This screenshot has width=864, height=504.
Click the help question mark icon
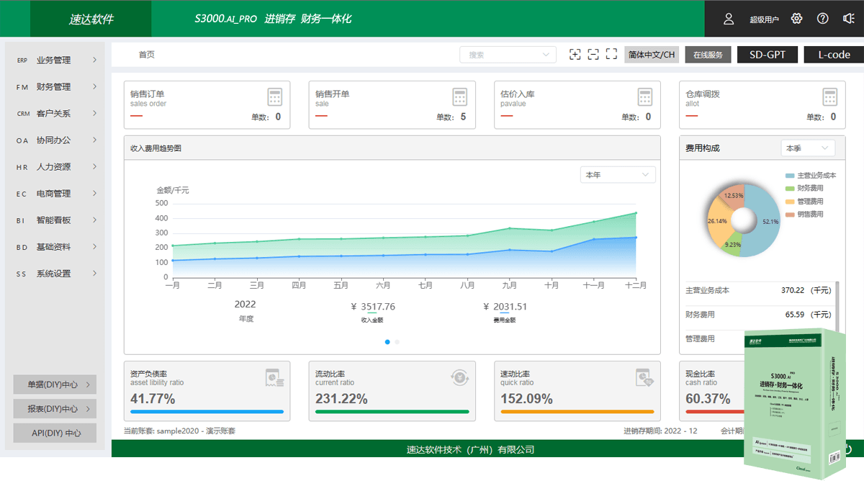pos(822,19)
